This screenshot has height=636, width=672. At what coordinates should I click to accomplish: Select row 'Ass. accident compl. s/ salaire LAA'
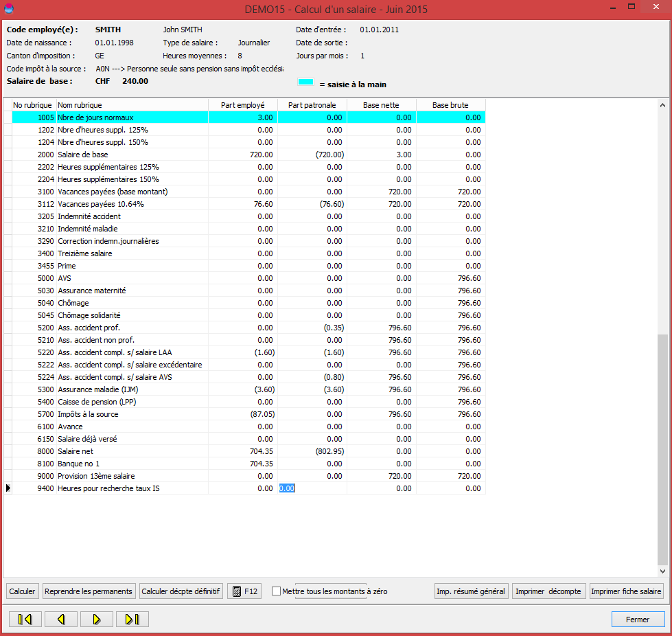click(x=248, y=352)
